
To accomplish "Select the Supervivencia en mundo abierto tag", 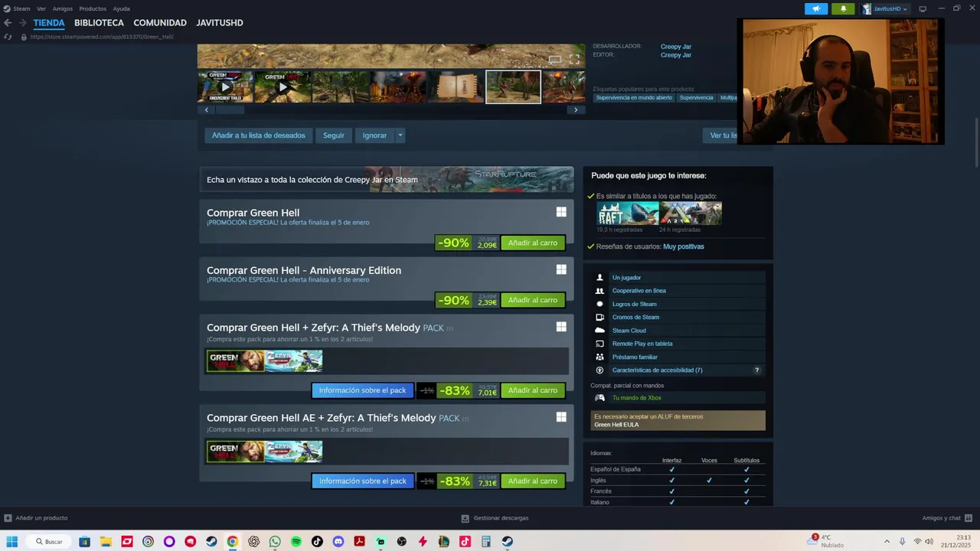I will coord(634,98).
